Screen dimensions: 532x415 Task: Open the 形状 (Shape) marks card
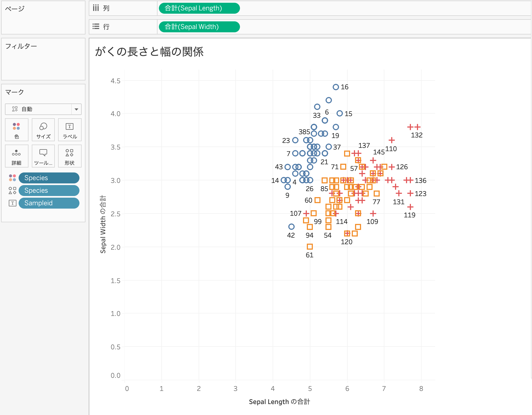pos(70,156)
